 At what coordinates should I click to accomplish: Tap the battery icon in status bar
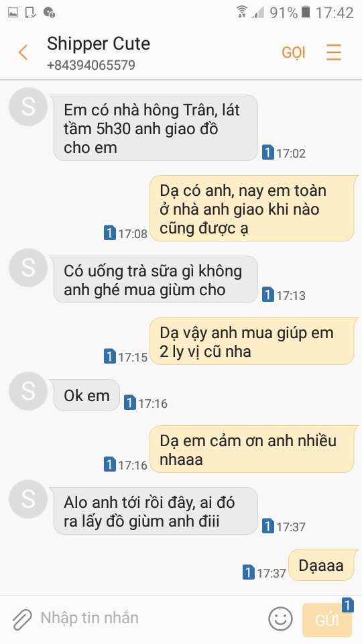[x=306, y=12]
